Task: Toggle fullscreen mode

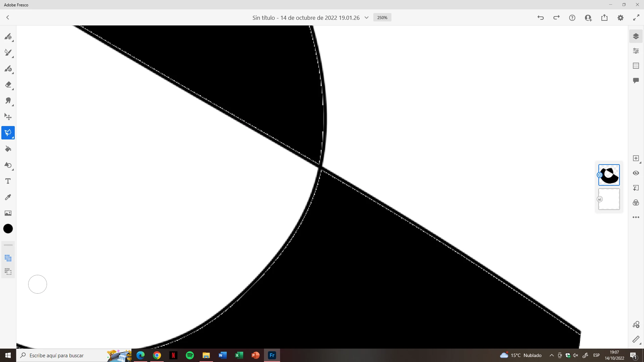Action: (636, 18)
